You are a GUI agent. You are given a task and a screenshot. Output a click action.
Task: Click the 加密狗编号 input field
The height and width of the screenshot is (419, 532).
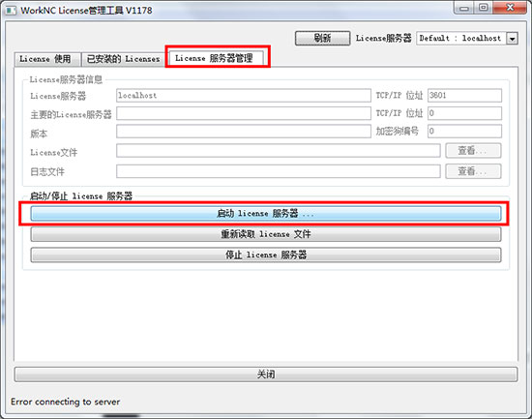[464, 131]
